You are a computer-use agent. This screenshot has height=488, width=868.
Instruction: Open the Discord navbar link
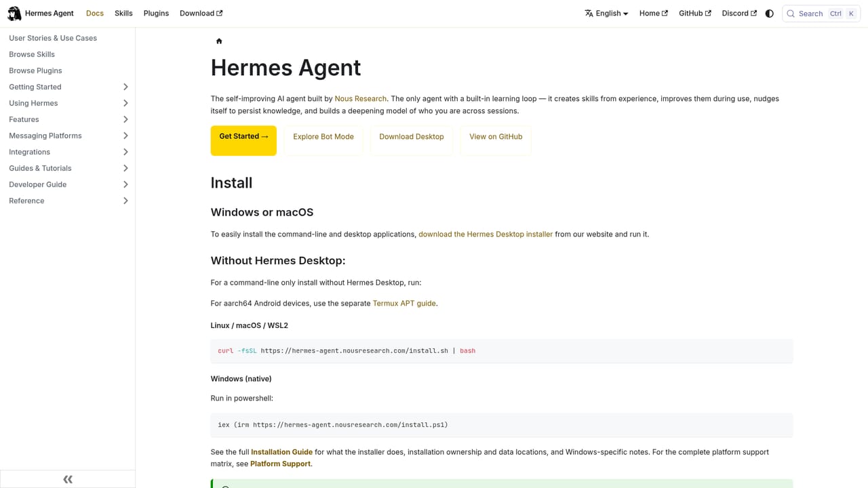tap(739, 14)
